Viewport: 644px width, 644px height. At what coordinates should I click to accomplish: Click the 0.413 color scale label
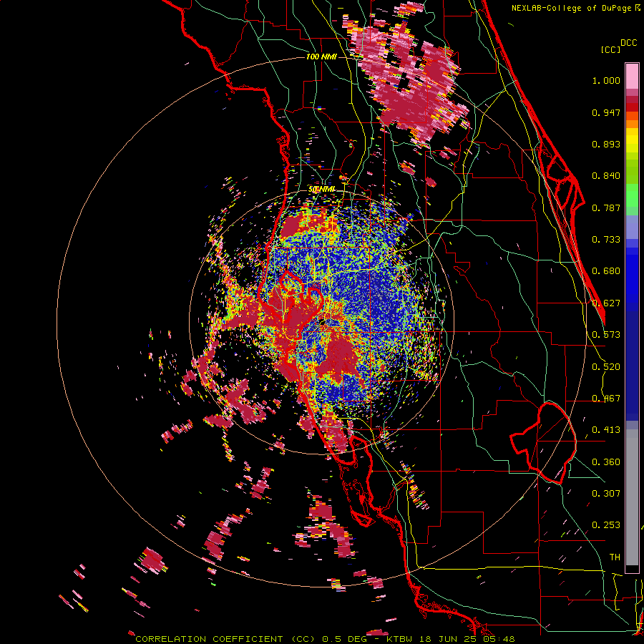(x=606, y=430)
